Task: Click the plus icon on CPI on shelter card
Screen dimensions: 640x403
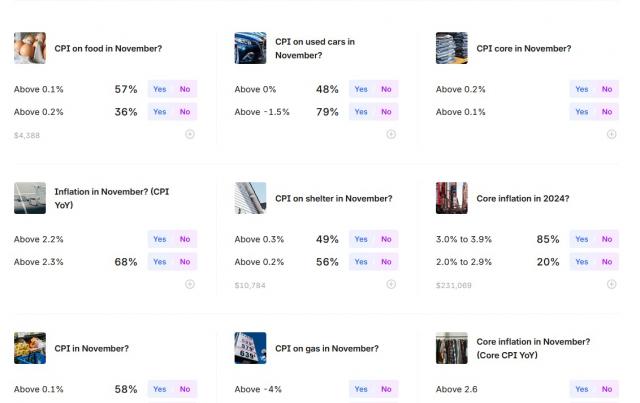Action: point(391,284)
